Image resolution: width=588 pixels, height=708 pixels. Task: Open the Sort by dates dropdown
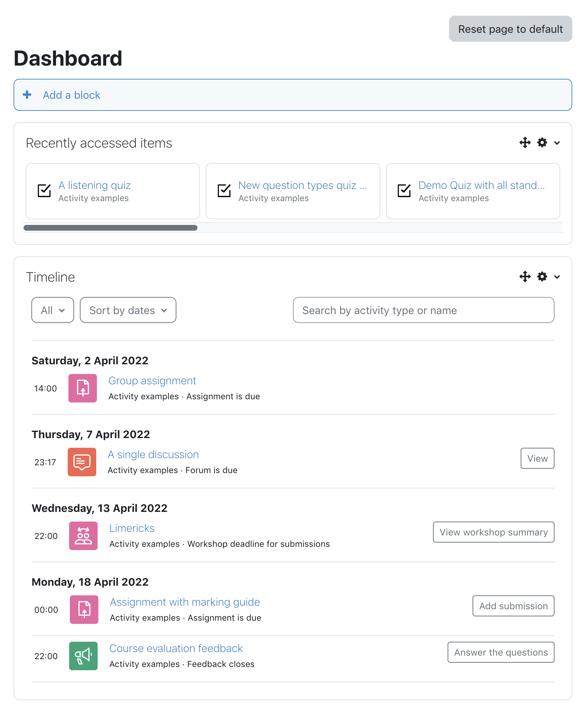coord(128,310)
